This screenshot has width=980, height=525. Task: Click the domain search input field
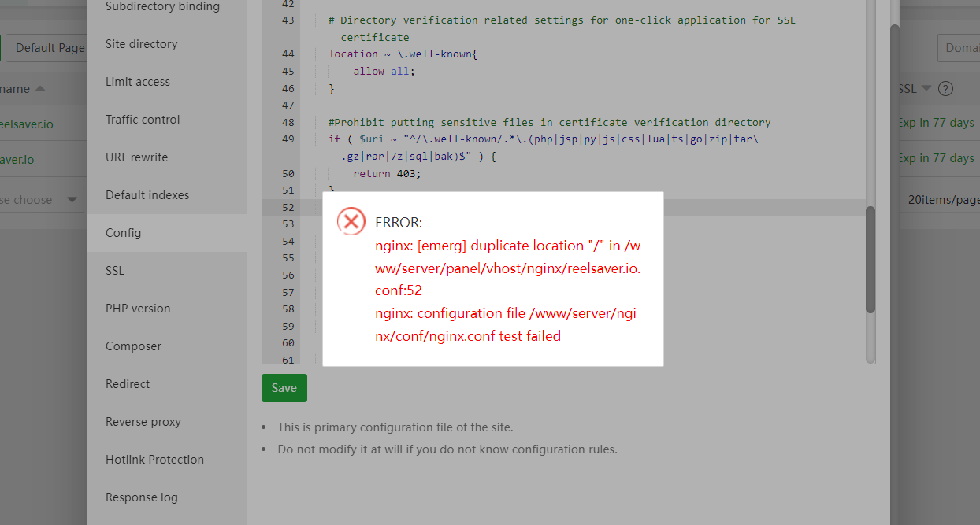coord(958,48)
